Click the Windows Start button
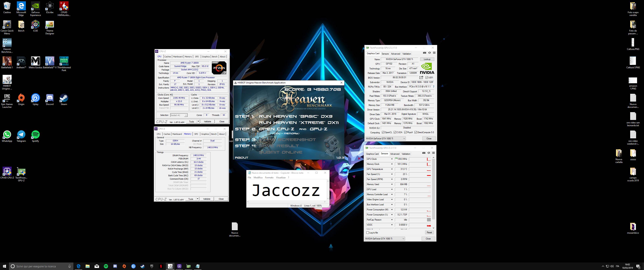 pos(4,266)
